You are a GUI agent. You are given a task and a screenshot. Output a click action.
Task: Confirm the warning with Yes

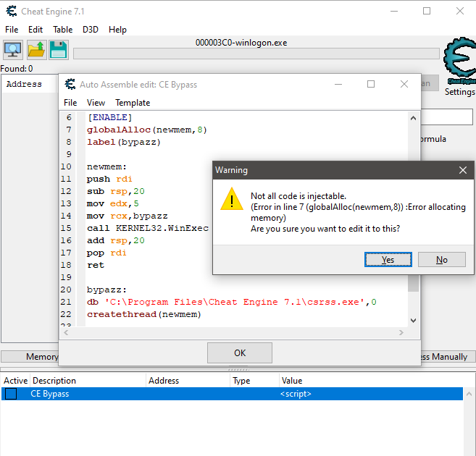pos(388,260)
